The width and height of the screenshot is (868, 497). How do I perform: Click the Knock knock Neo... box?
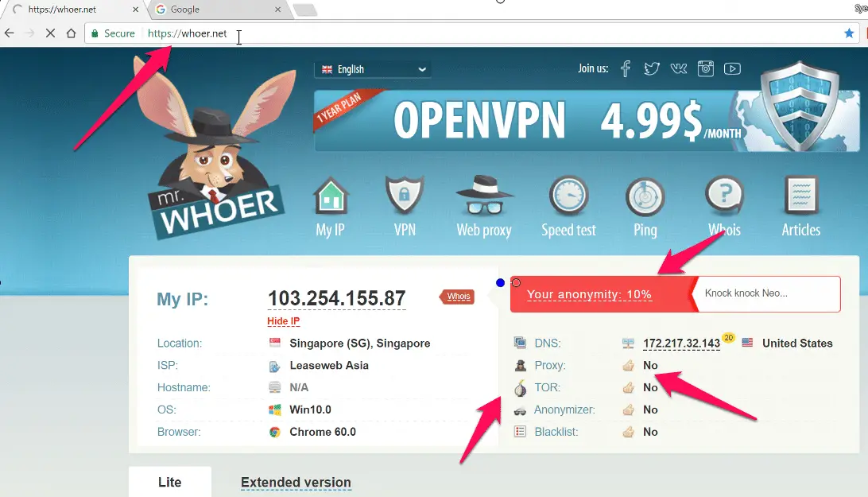click(769, 293)
